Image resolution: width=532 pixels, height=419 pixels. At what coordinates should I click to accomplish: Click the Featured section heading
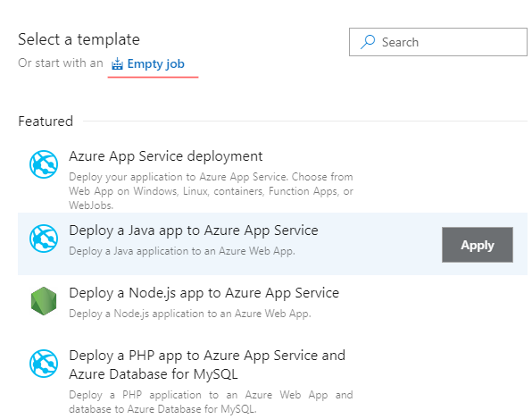[x=46, y=122]
